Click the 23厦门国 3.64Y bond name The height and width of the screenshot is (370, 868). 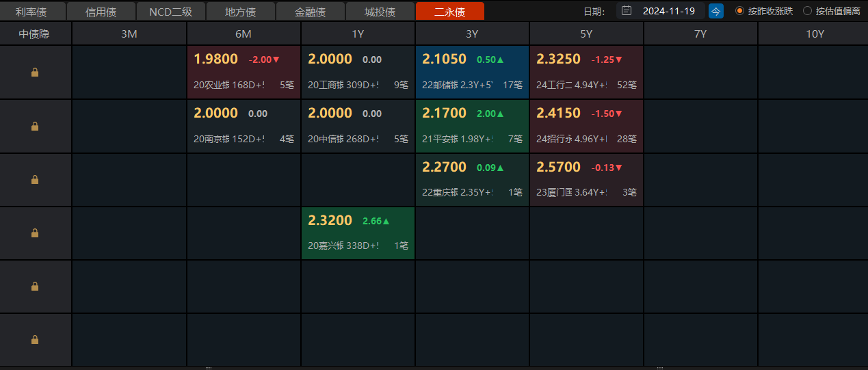[x=572, y=192]
